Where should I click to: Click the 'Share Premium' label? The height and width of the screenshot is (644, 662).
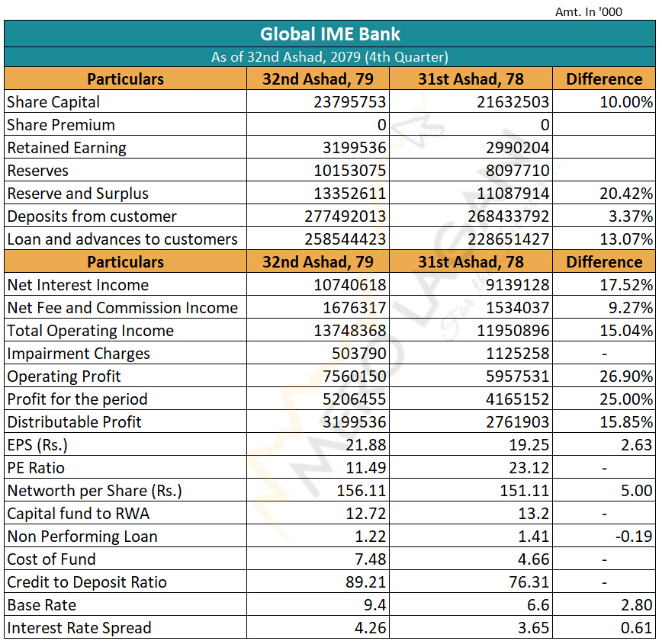[x=61, y=125]
